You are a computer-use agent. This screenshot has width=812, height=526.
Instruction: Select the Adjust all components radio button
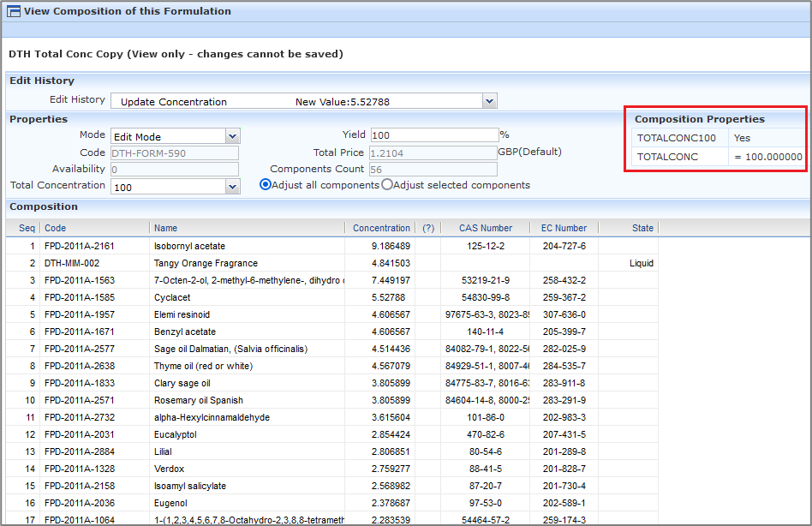266,185
